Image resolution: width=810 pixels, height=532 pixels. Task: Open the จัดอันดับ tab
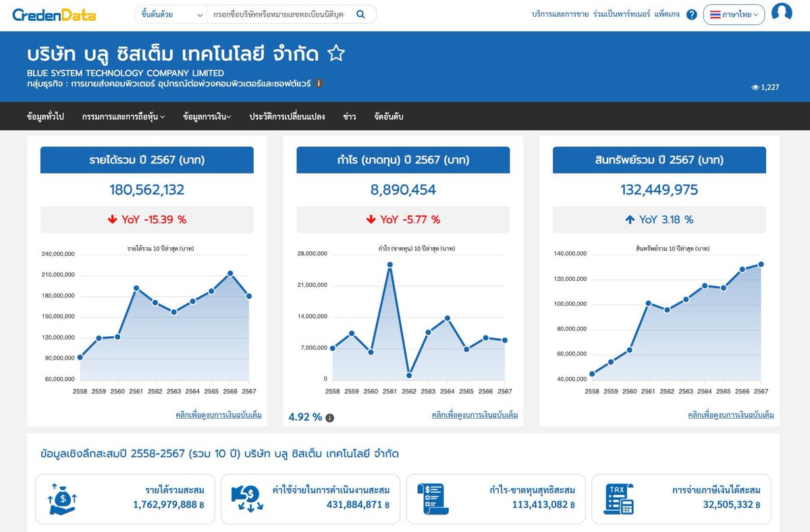pyautogui.click(x=389, y=117)
